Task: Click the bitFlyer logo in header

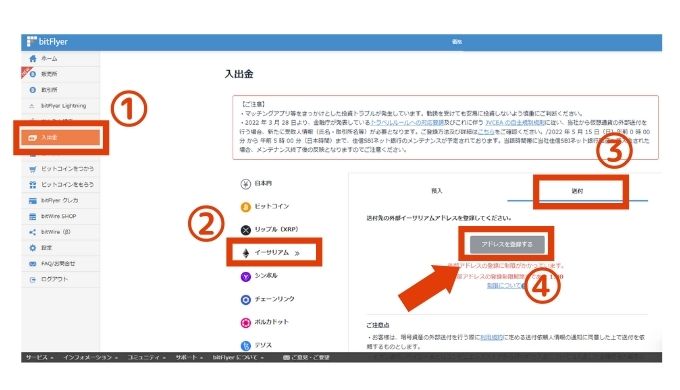Action: click(x=47, y=42)
